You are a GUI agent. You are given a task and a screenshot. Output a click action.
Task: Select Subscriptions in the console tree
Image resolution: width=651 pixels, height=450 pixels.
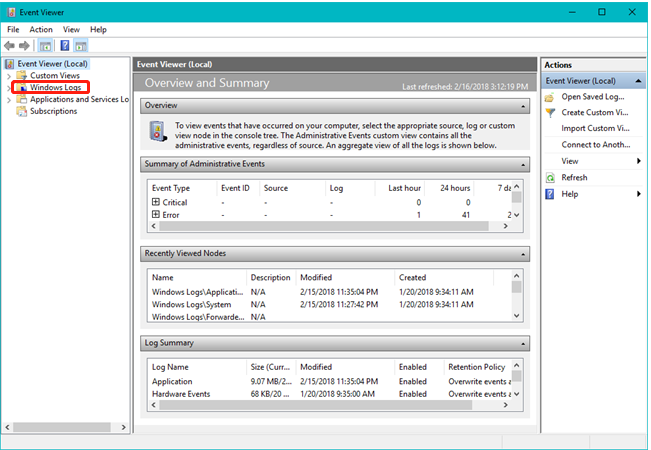tap(53, 111)
